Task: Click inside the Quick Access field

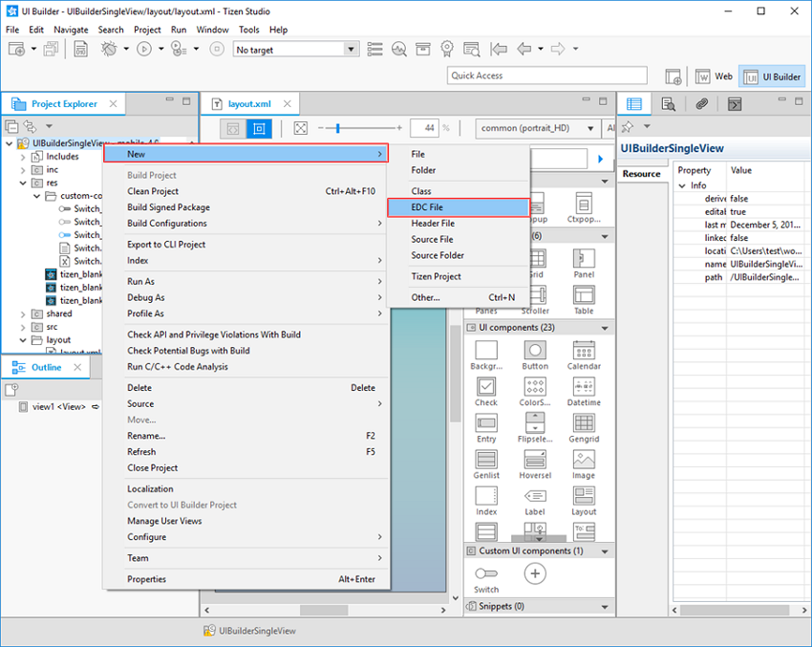Action: (545, 75)
